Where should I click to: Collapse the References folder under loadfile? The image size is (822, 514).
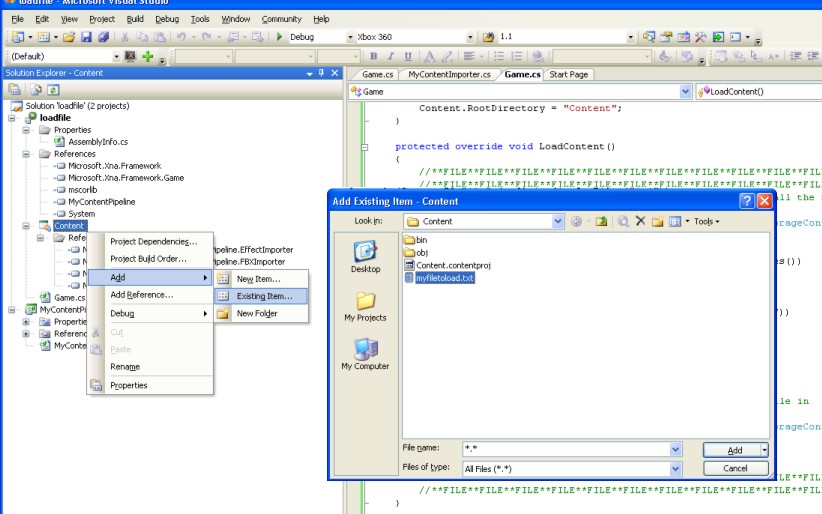pos(26,154)
